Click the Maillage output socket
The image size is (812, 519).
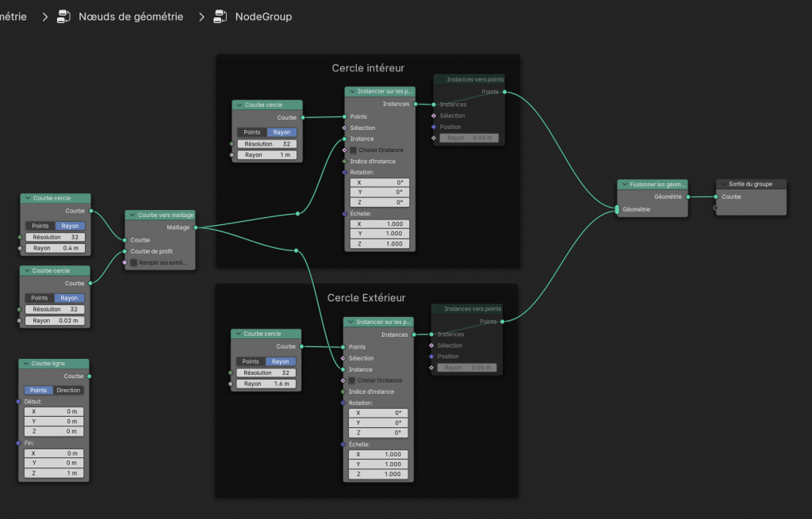(195, 227)
